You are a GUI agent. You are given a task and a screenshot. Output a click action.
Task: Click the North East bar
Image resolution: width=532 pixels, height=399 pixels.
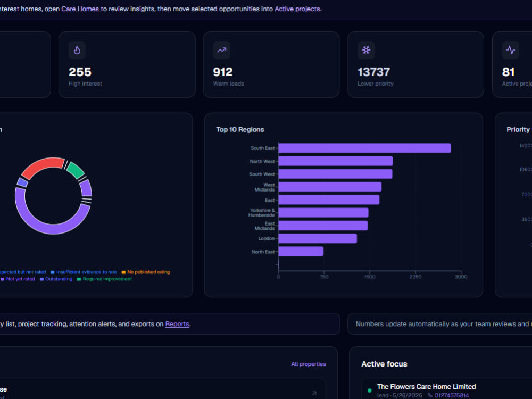(301, 251)
